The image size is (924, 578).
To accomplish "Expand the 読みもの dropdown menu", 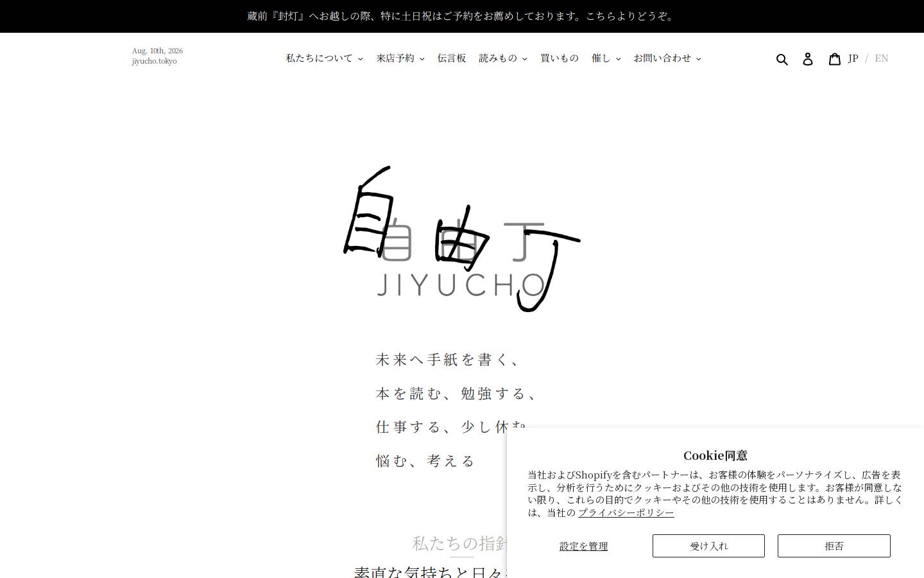I will (x=503, y=58).
